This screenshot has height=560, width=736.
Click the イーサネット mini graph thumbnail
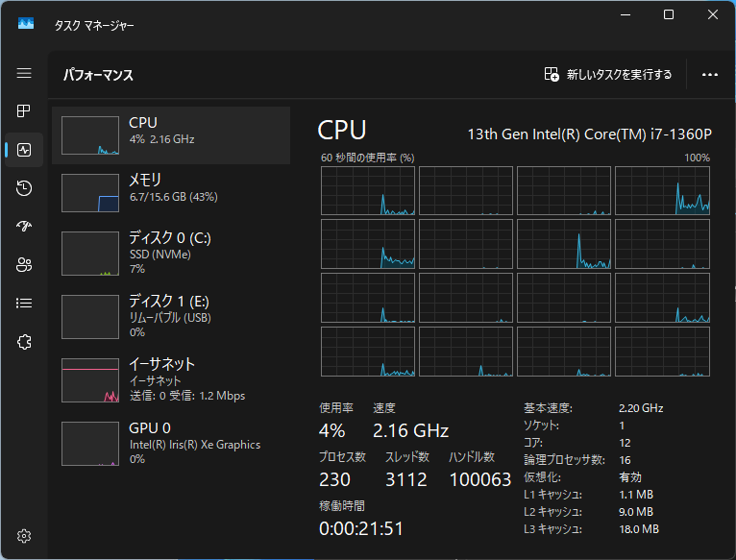click(90, 380)
